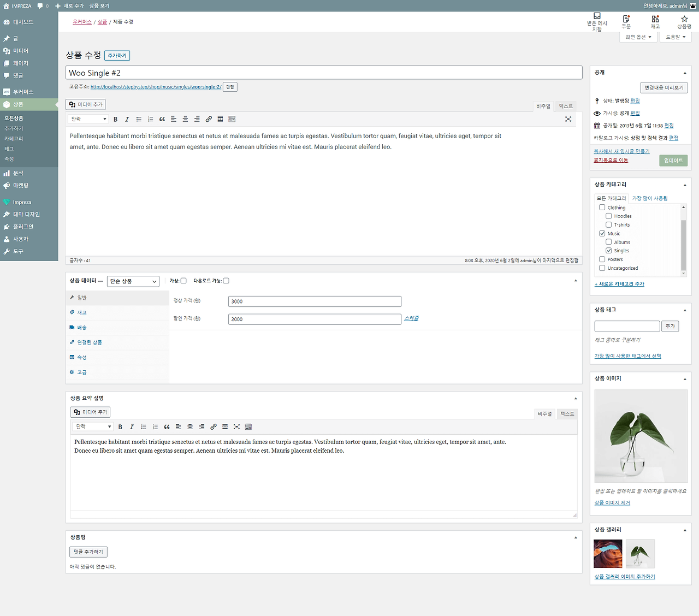Switch to the 텍스트 tab of the editor
Viewport: 699px width, 616px height.
[565, 106]
